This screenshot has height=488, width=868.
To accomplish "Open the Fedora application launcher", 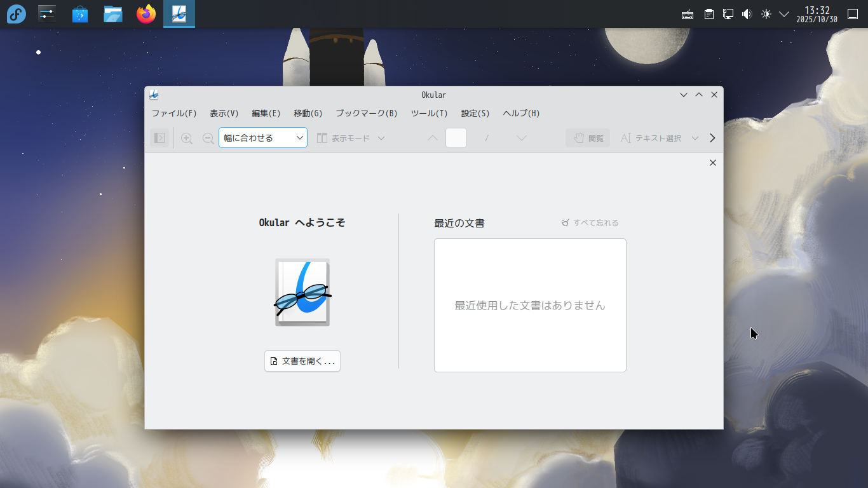I will click(16, 14).
